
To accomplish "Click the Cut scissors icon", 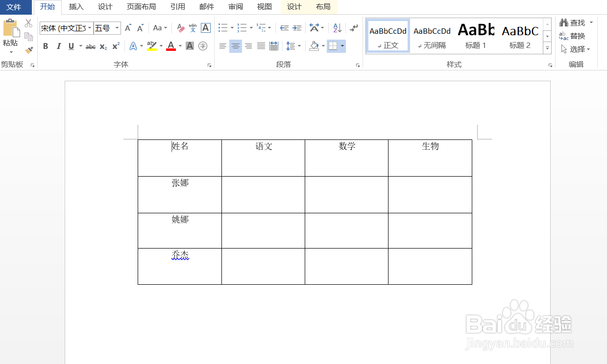I will (28, 23).
